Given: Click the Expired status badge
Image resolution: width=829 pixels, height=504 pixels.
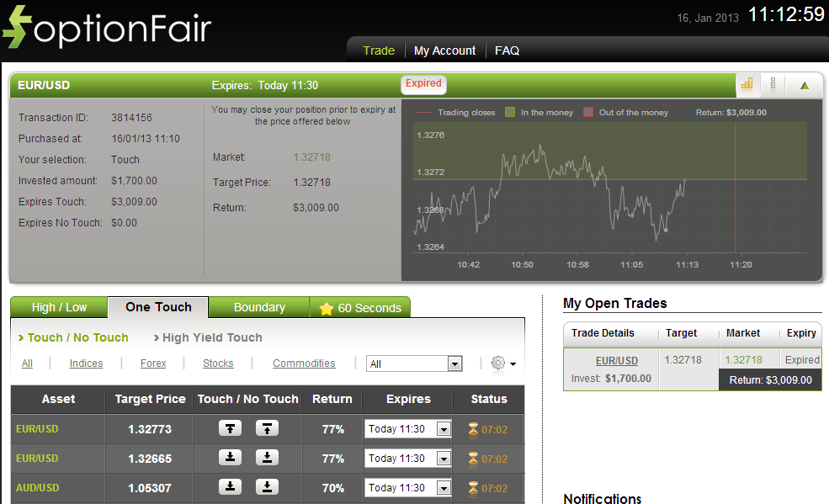Looking at the screenshot, I should pos(422,84).
